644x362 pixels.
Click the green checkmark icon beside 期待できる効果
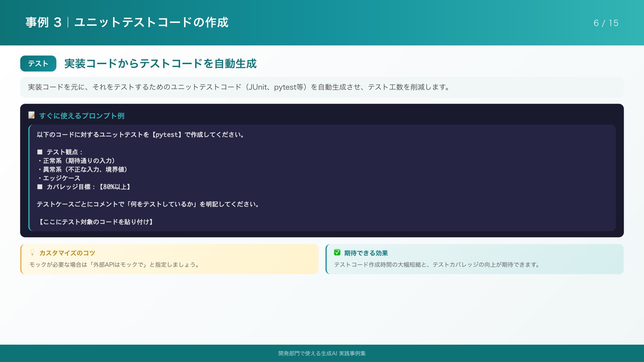click(337, 252)
